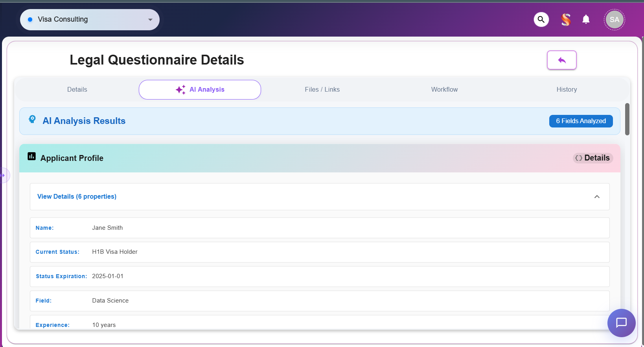The image size is (644, 347).
Task: Select the H1B Visa Holder value
Action: click(x=115, y=252)
